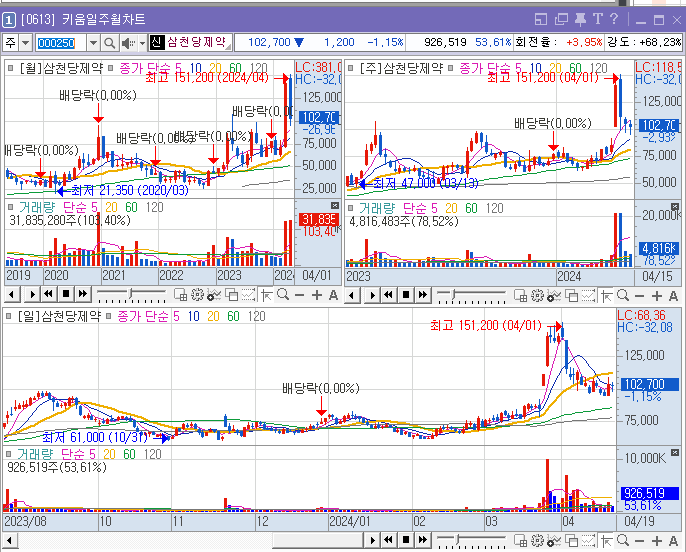Weekly chart: open settings gear icon

[537, 296]
